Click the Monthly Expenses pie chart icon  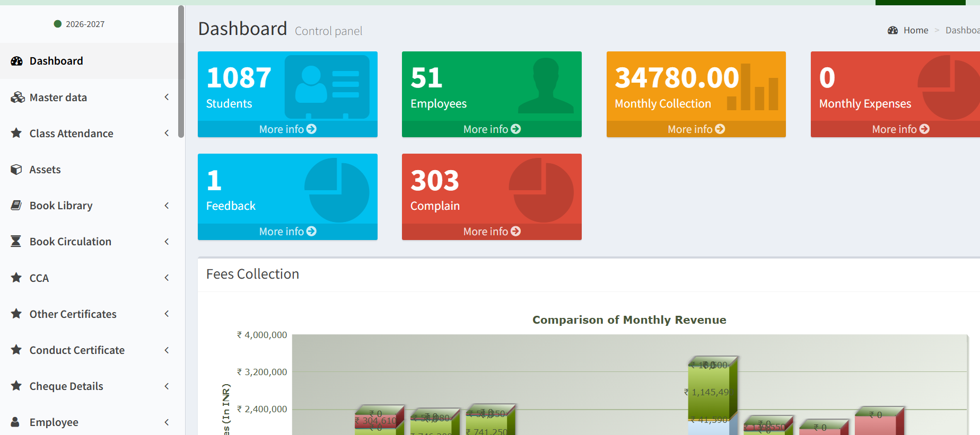click(x=949, y=87)
